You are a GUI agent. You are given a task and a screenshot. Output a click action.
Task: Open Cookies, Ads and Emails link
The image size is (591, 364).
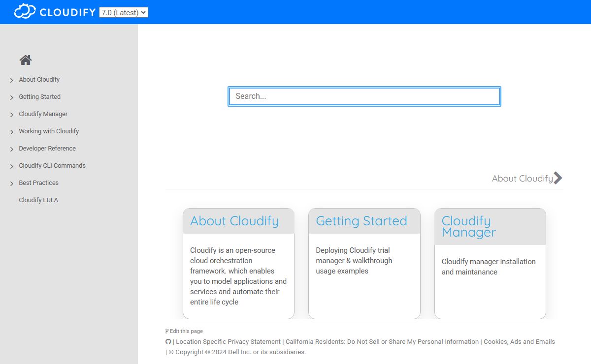[519, 342]
